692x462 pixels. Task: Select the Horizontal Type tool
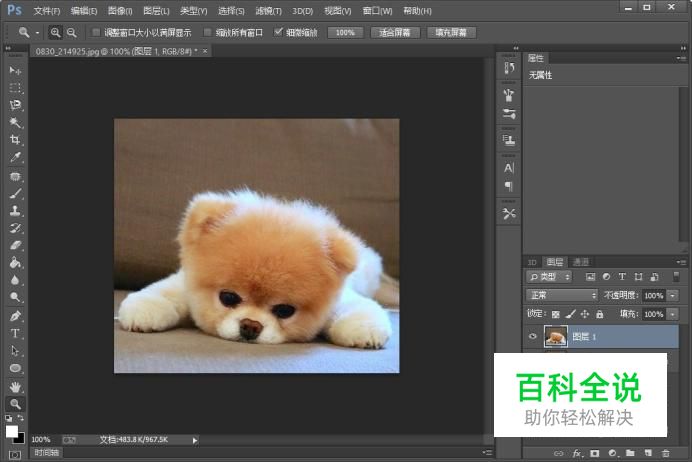click(x=15, y=333)
